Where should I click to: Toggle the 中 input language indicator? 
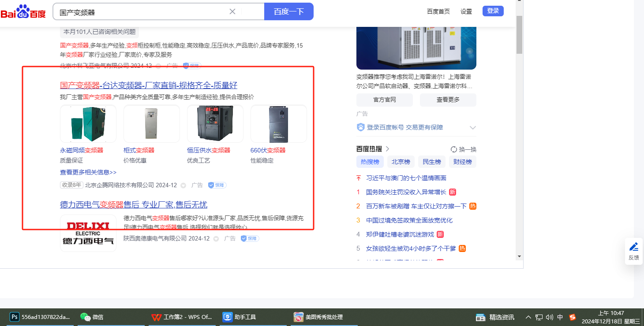[x=560, y=317]
